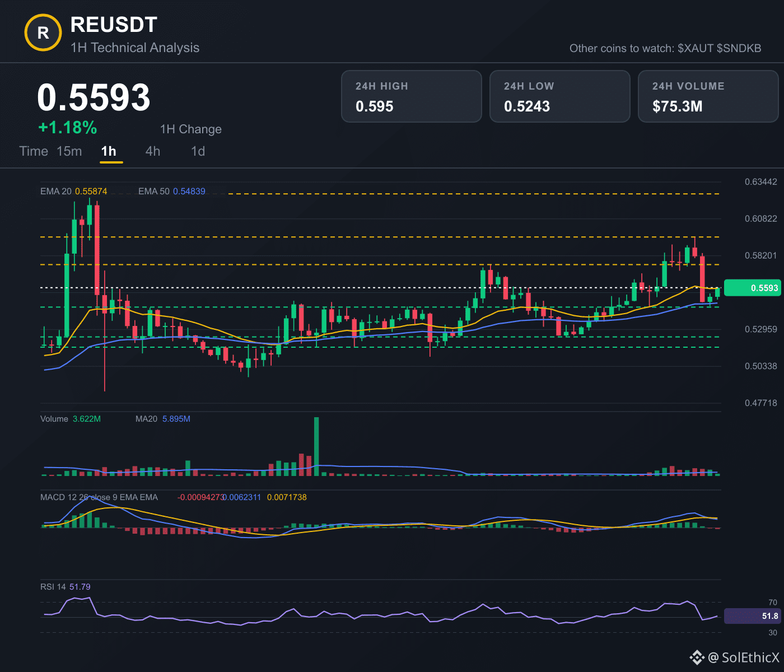Open the $XAUT coin link
The width and height of the screenshot is (784, 672).
coord(696,48)
